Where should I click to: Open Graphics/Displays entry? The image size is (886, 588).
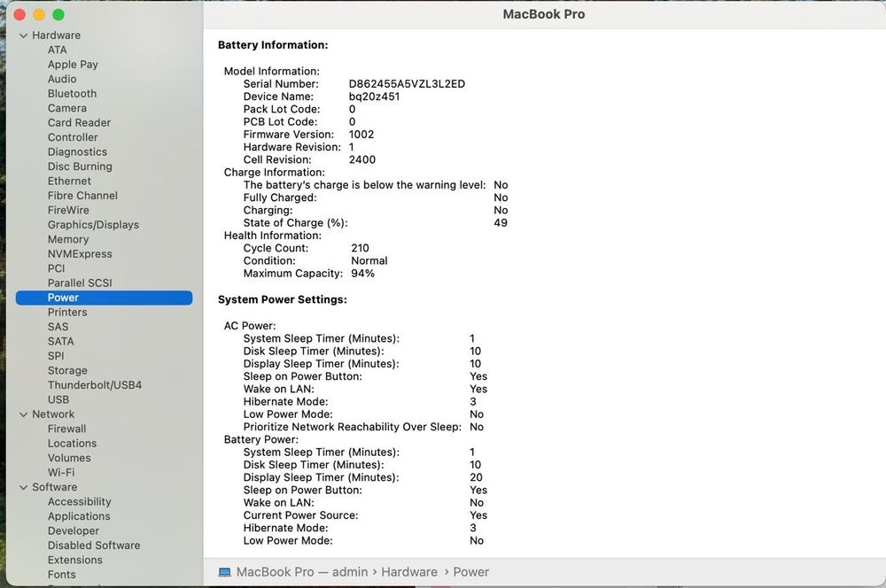point(93,225)
